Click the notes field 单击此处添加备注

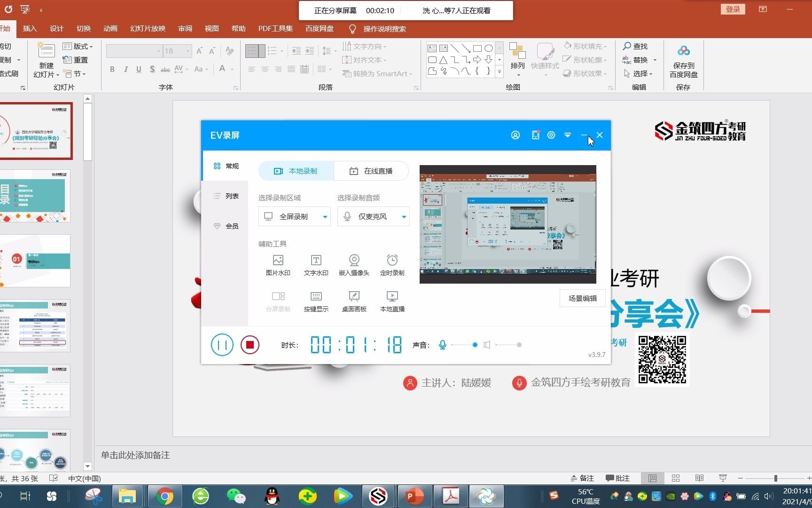click(135, 455)
